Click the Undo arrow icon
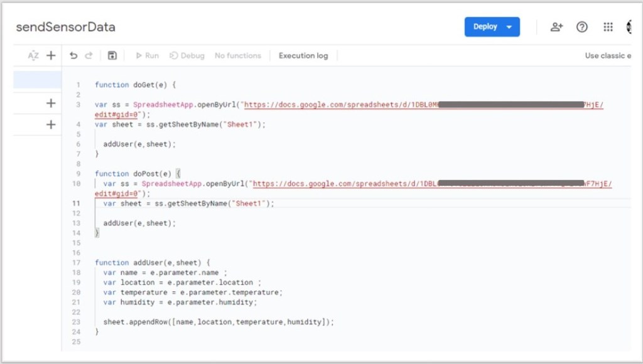 coord(73,56)
